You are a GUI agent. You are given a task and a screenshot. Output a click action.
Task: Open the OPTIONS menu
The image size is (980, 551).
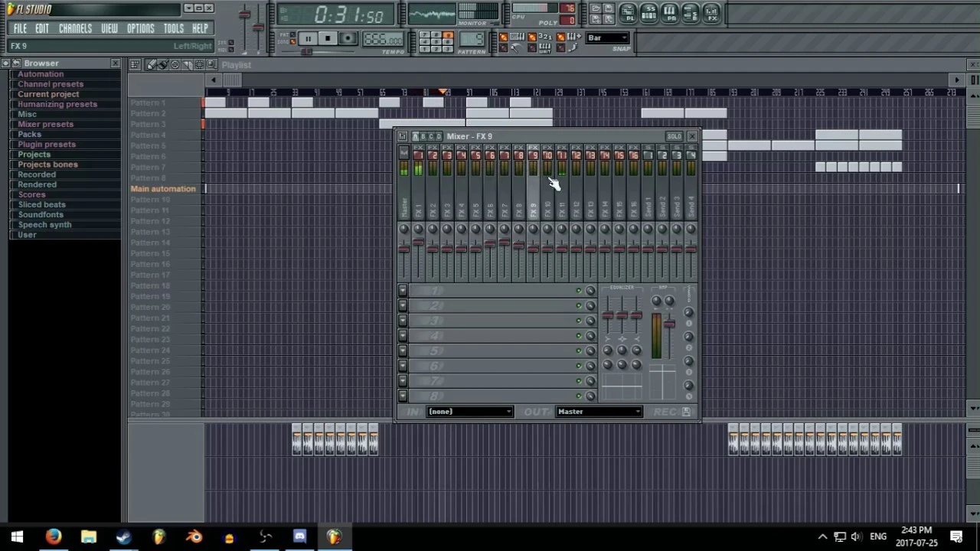point(140,28)
